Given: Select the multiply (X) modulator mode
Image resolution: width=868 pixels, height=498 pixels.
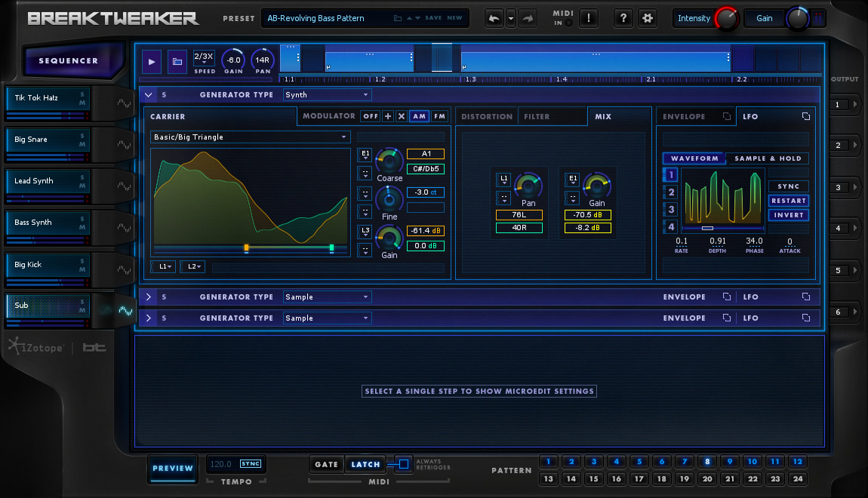Looking at the screenshot, I should click(402, 116).
